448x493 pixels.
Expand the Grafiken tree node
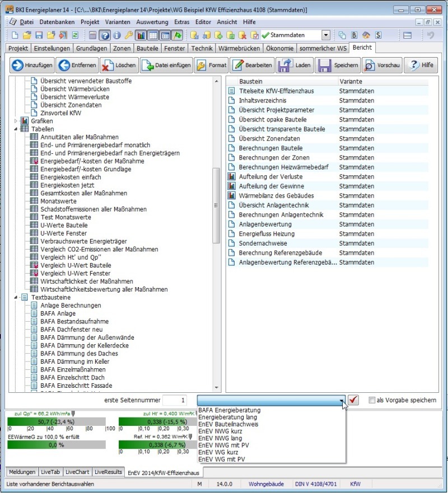click(16, 121)
